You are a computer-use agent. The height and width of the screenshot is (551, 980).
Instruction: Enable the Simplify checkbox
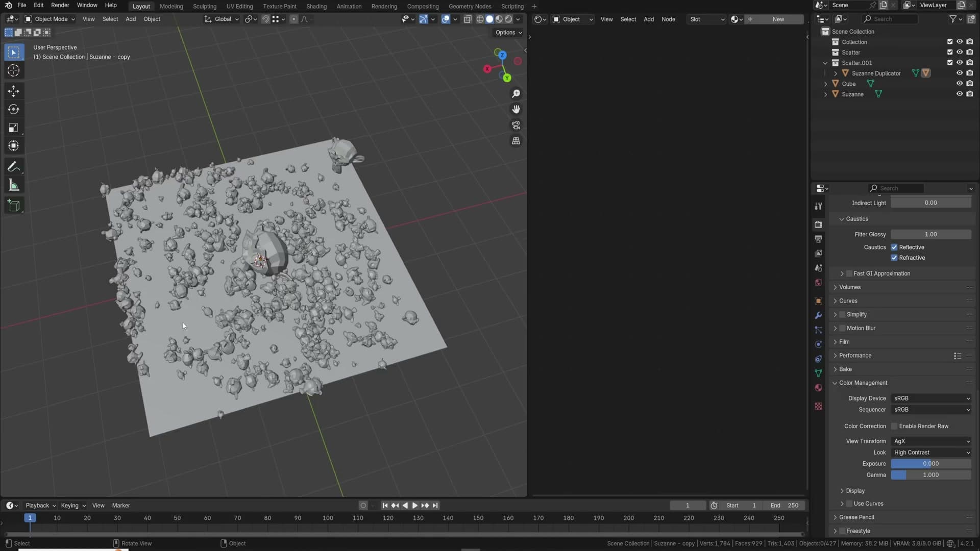[842, 315]
